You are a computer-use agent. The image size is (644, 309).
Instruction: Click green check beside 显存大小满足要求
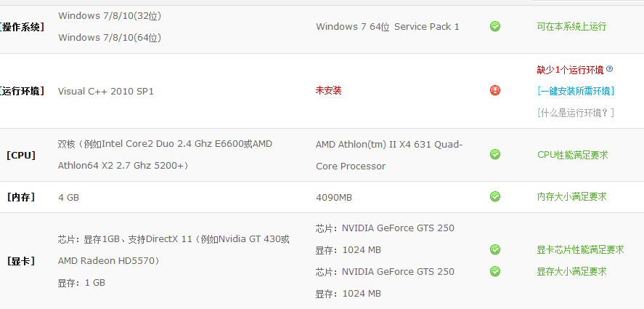coord(495,271)
